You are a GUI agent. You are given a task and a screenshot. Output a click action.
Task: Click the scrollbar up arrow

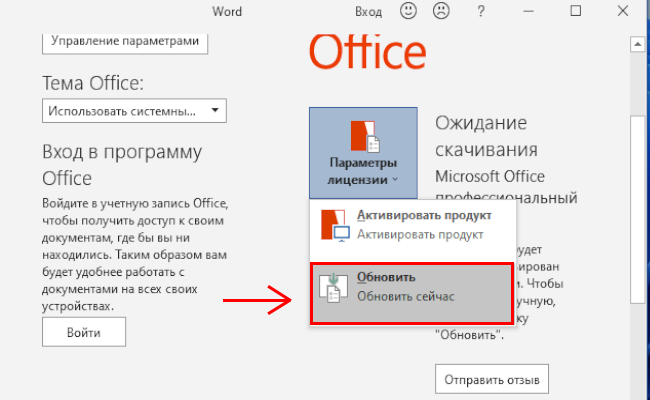pyautogui.click(x=638, y=44)
